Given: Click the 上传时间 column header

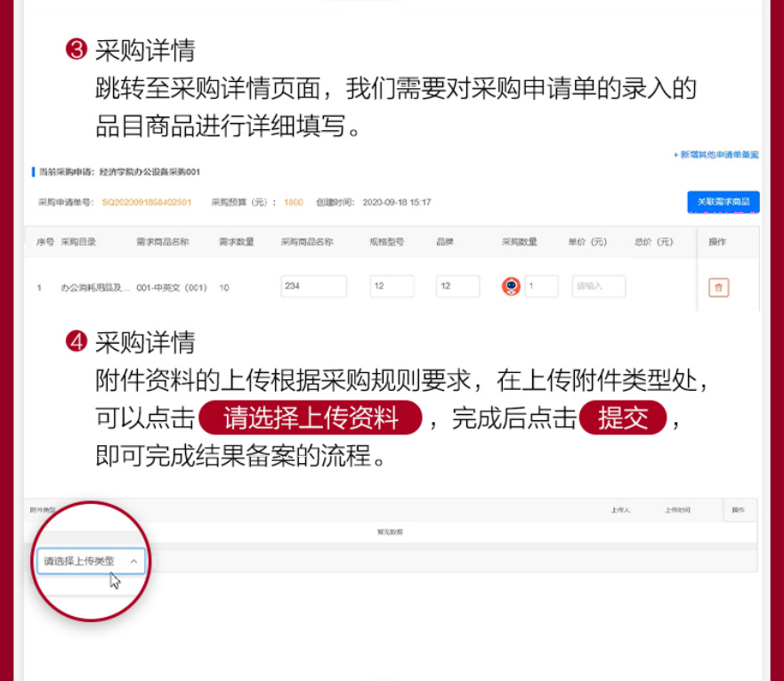Looking at the screenshot, I should (677, 510).
